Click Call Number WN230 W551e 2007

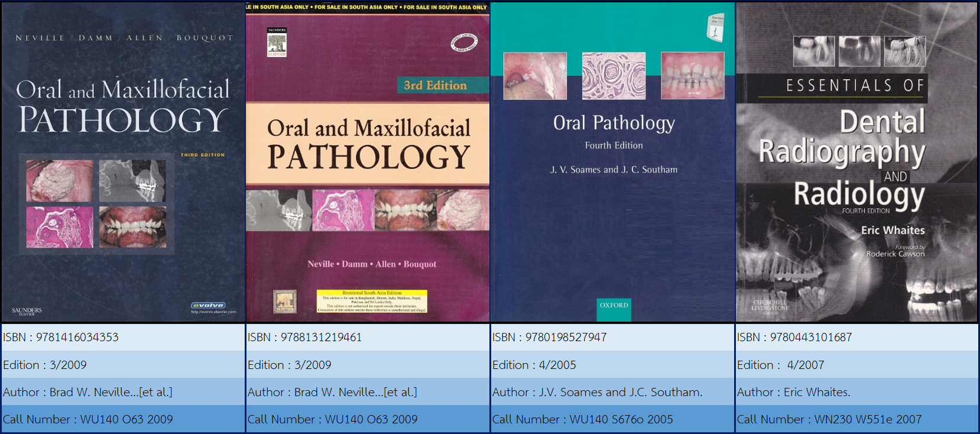coord(857,419)
